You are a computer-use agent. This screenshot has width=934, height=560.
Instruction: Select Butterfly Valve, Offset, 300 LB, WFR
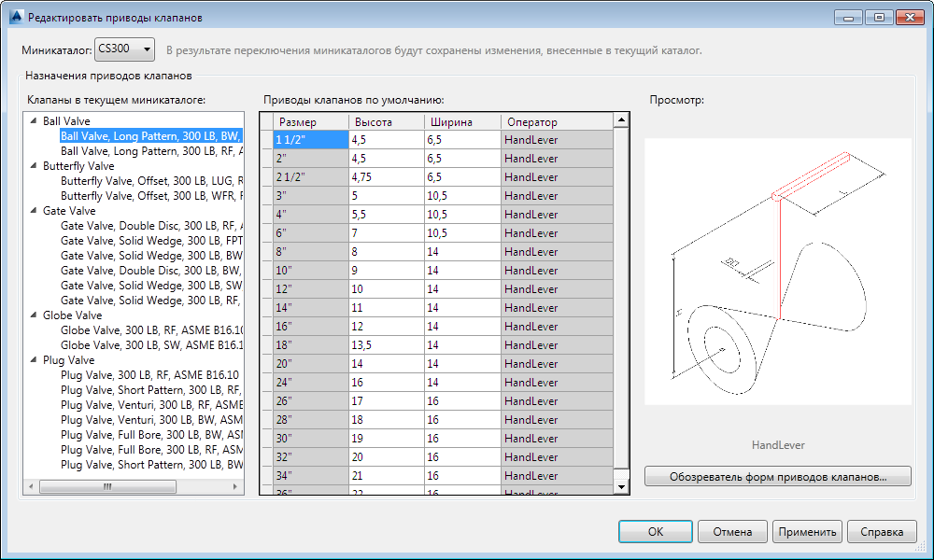152,196
